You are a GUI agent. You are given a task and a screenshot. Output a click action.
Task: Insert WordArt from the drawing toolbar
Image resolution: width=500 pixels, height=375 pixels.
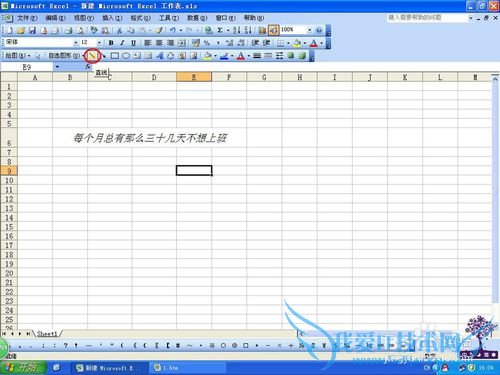point(159,56)
